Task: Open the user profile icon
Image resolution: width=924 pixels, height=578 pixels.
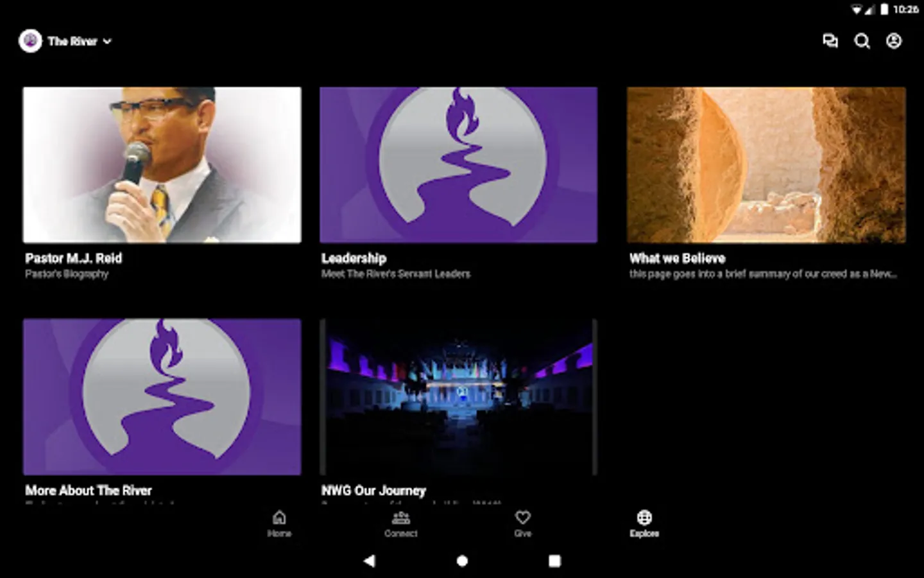Action: tap(894, 41)
